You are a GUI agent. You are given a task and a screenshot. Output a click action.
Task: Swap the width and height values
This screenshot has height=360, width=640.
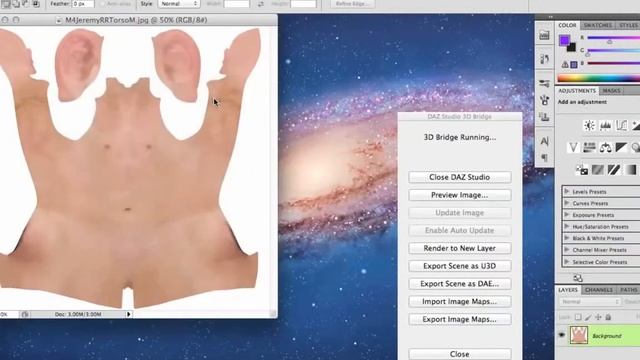coord(260,4)
